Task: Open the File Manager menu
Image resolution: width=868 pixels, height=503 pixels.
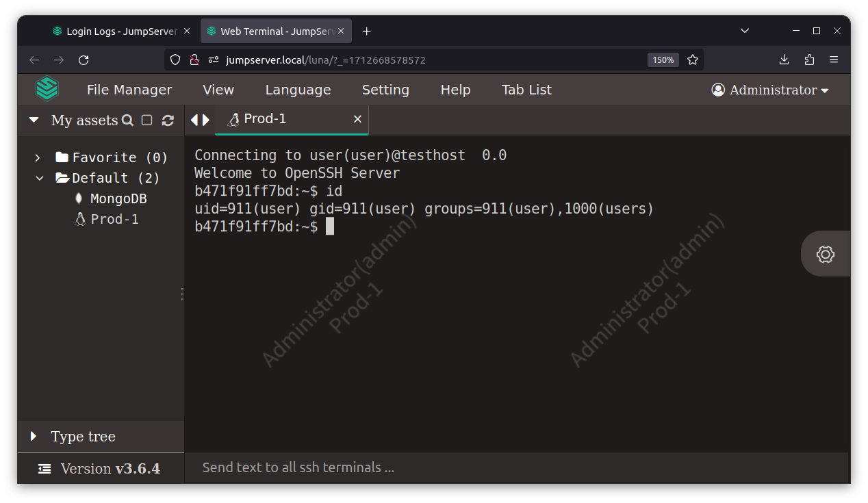Action: click(129, 90)
